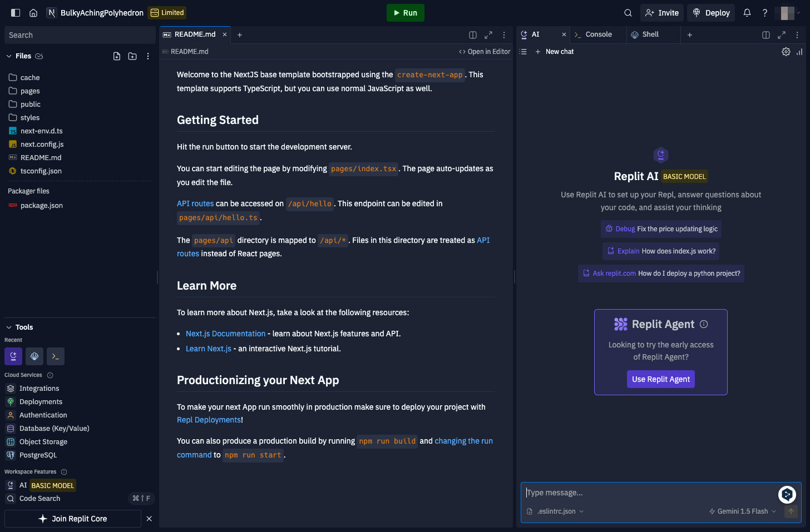Click Join Replit Core
The width and height of the screenshot is (810, 532).
pos(73,519)
